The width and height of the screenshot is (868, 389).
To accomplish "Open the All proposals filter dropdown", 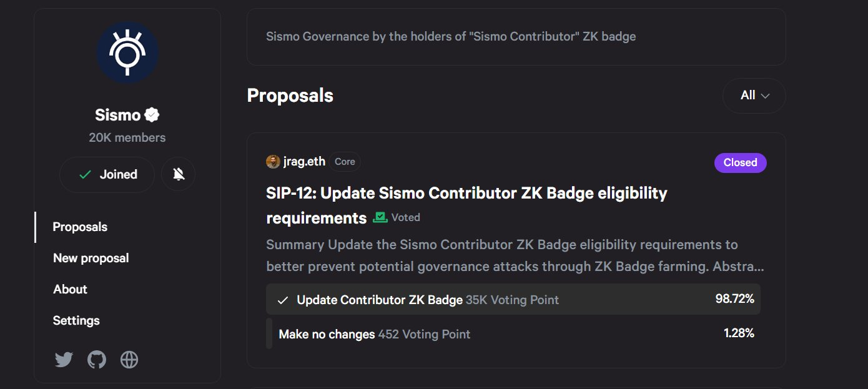I will pos(754,96).
